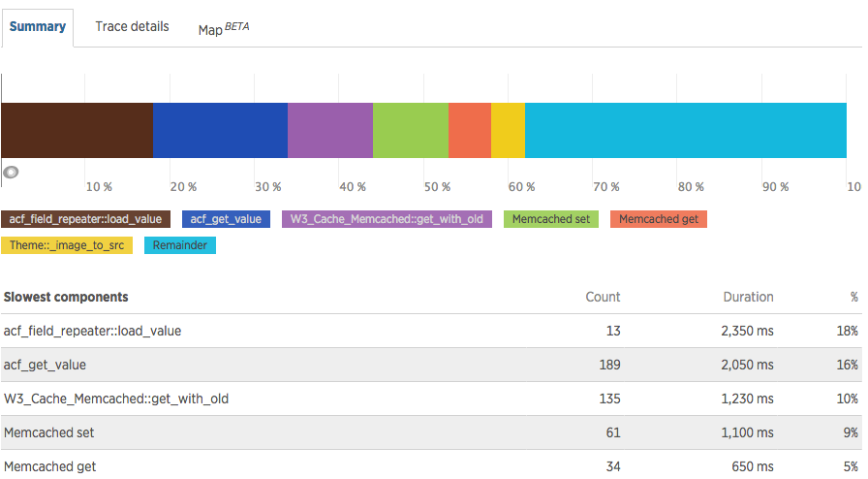This screenshot has height=479, width=868.
Task: Click the yellow Theme::_image_to_src legend label
Action: tap(67, 245)
